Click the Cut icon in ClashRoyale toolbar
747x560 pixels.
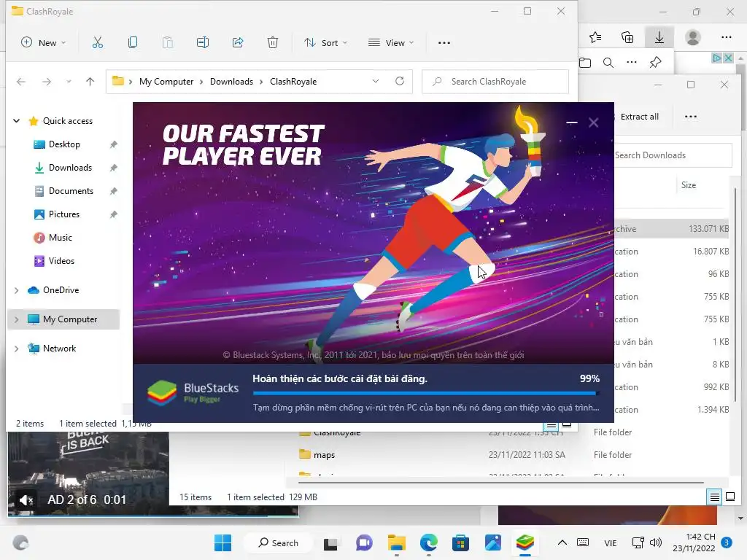(98, 43)
